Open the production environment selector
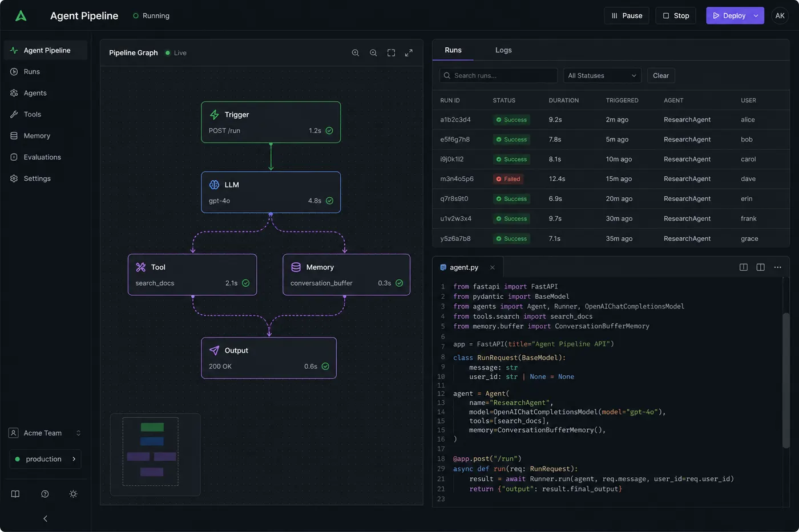799x532 pixels. 45,459
